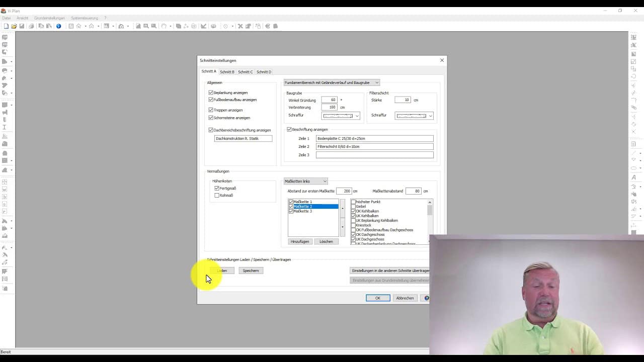Uncheck Fertigmaß under Höhenkoten

coord(217,188)
